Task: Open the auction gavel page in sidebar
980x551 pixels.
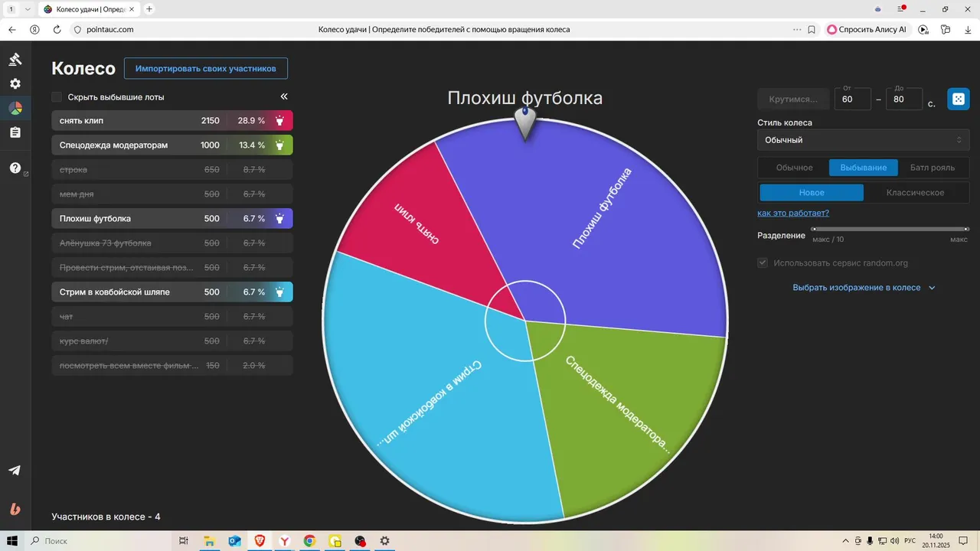Action: (15, 59)
